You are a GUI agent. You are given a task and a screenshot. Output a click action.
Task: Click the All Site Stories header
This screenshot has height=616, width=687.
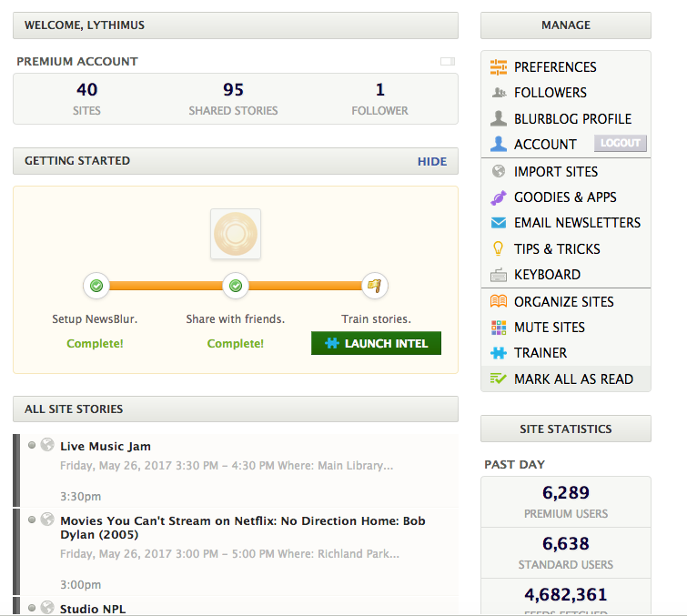pyautogui.click(x=236, y=409)
